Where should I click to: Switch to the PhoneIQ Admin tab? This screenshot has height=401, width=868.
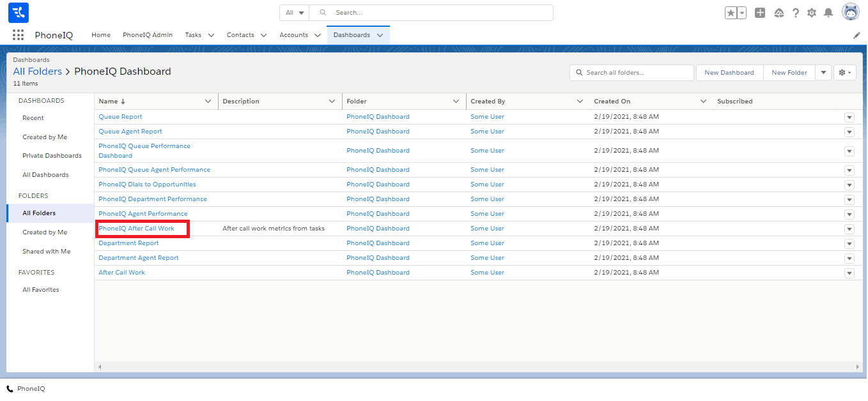[148, 35]
